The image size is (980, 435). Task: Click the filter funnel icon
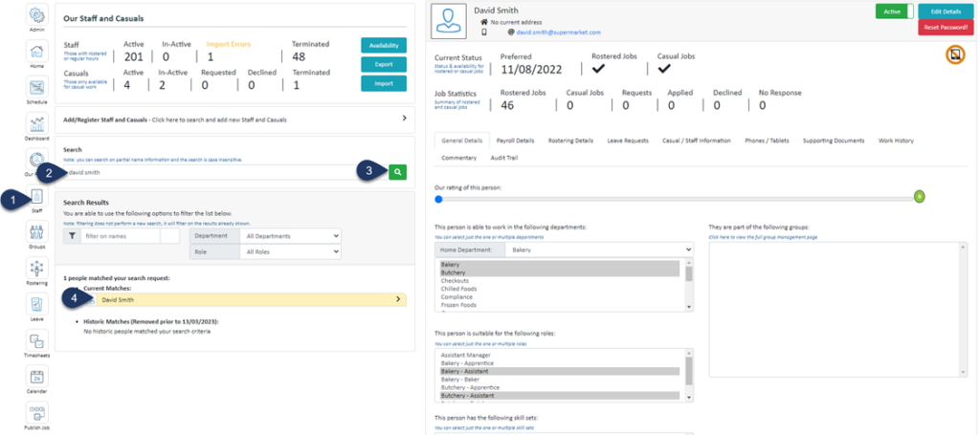(x=72, y=236)
